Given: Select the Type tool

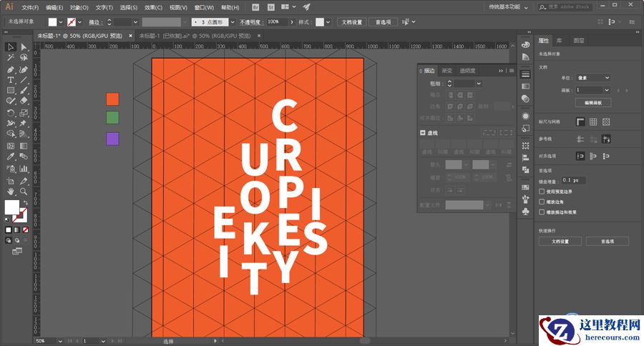Looking at the screenshot, I should click(11, 81).
